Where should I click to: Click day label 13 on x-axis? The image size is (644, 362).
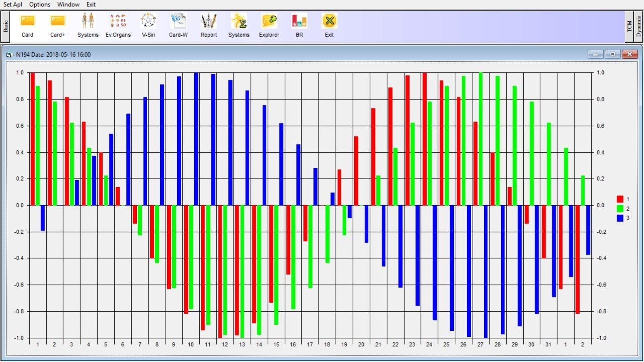pos(242,344)
